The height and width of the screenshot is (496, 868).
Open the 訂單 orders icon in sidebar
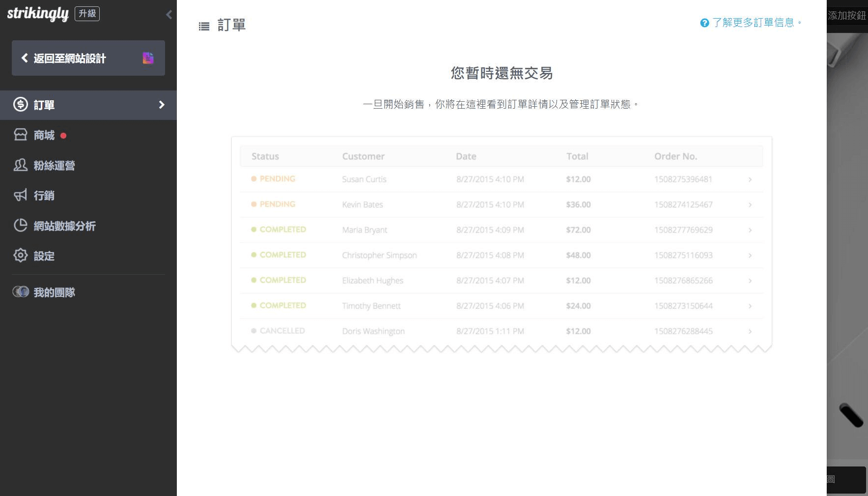point(20,105)
